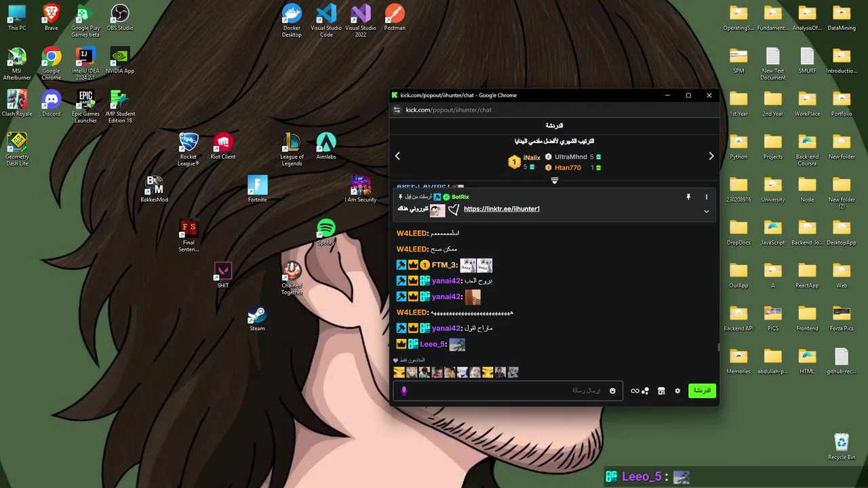This screenshot has width=868, height=488.
Task: Open the NVIDIA App desktop icon
Action: [120, 61]
